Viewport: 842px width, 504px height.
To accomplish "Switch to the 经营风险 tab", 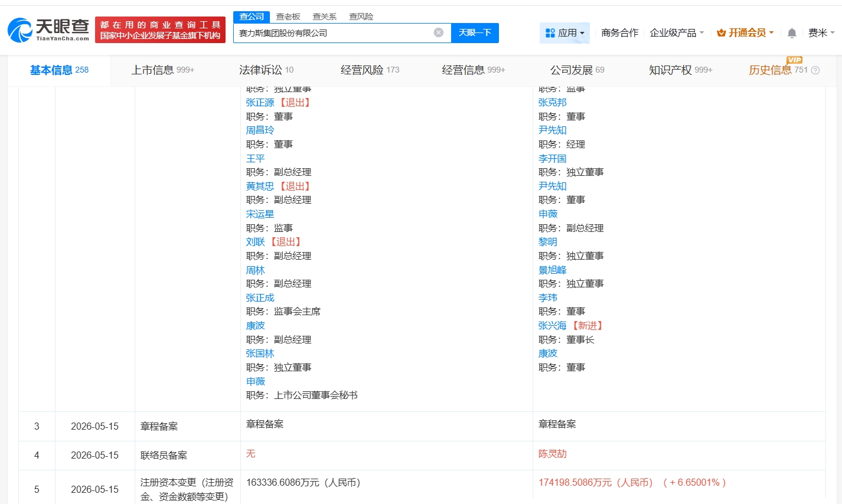I will point(370,70).
